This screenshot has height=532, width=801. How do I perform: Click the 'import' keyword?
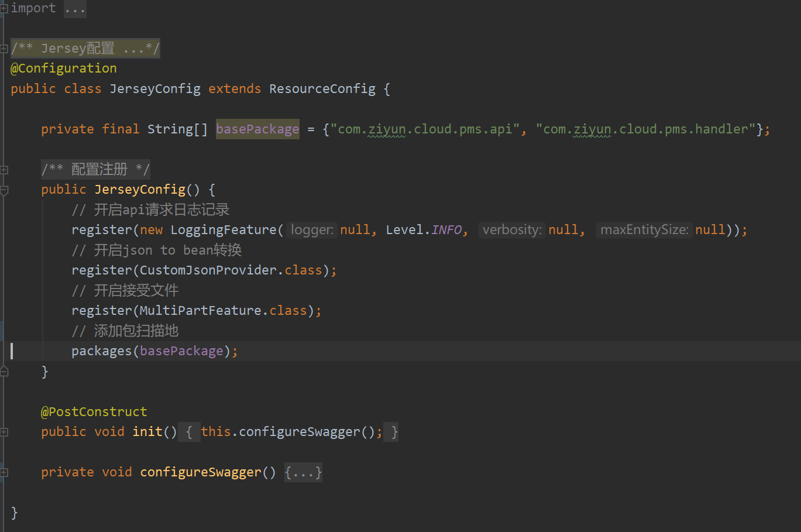pyautogui.click(x=33, y=8)
